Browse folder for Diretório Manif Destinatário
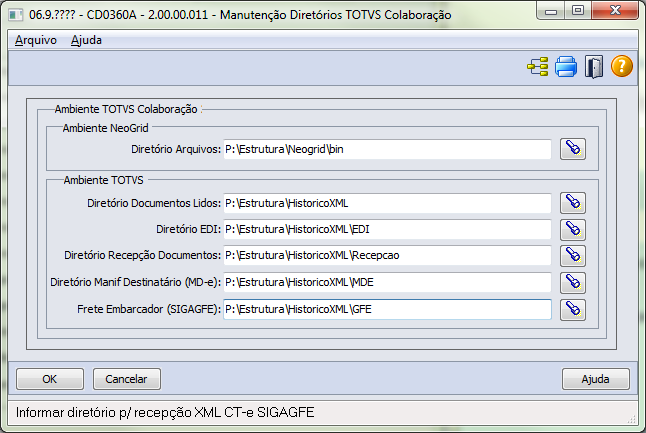The height and width of the screenshot is (433, 646). click(x=573, y=283)
